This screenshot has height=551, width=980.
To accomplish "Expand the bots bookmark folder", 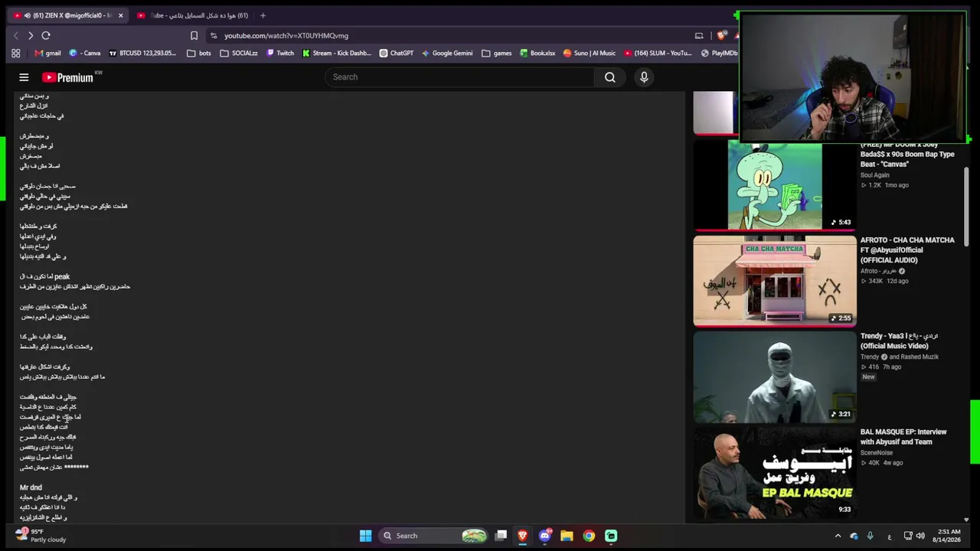I will point(198,53).
